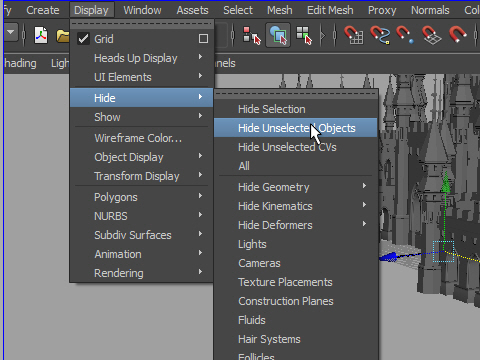Expand Rendering display submenu
This screenshot has height=360, width=480.
coord(141,273)
